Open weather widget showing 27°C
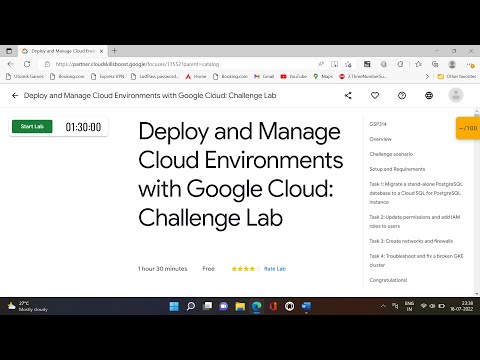 tap(27, 306)
